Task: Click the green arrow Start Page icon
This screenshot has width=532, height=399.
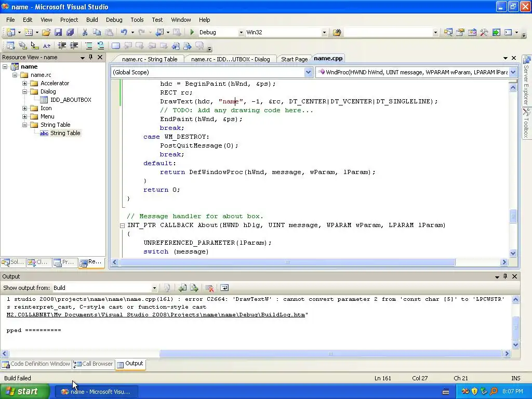Action: [x=496, y=32]
